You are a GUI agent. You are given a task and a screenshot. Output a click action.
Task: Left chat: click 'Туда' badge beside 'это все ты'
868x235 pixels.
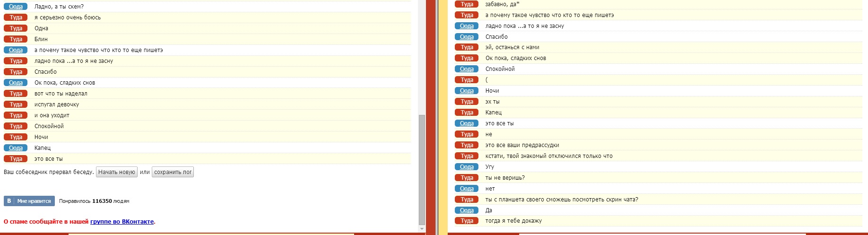point(16,159)
